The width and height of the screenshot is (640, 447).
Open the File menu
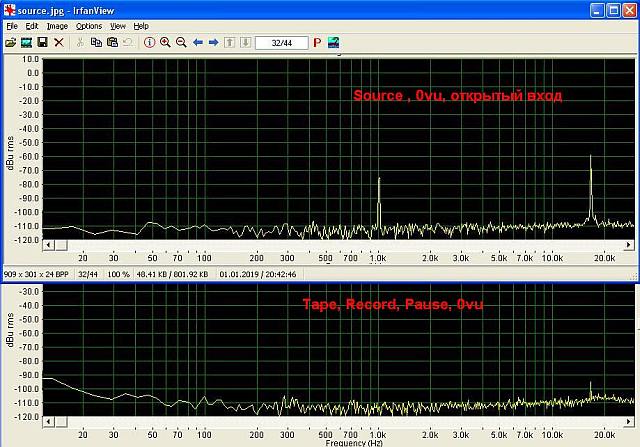pos(12,25)
